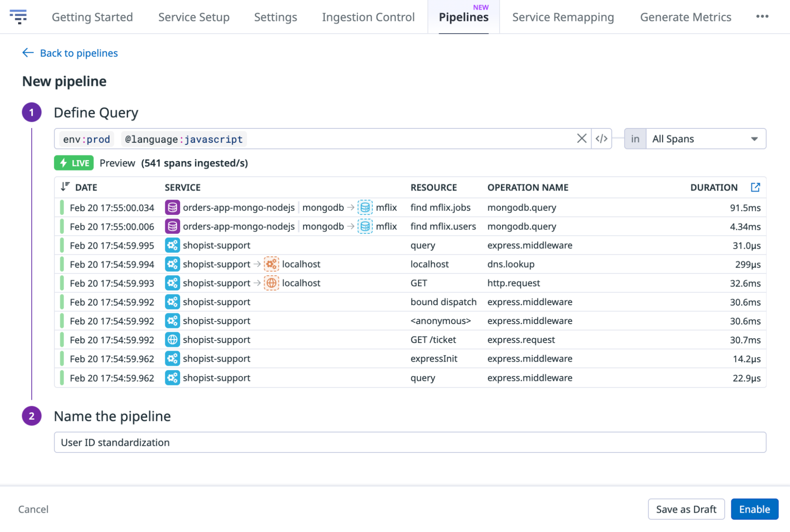Click the clear query X icon
Screen dimensions: 790x532
(x=581, y=139)
